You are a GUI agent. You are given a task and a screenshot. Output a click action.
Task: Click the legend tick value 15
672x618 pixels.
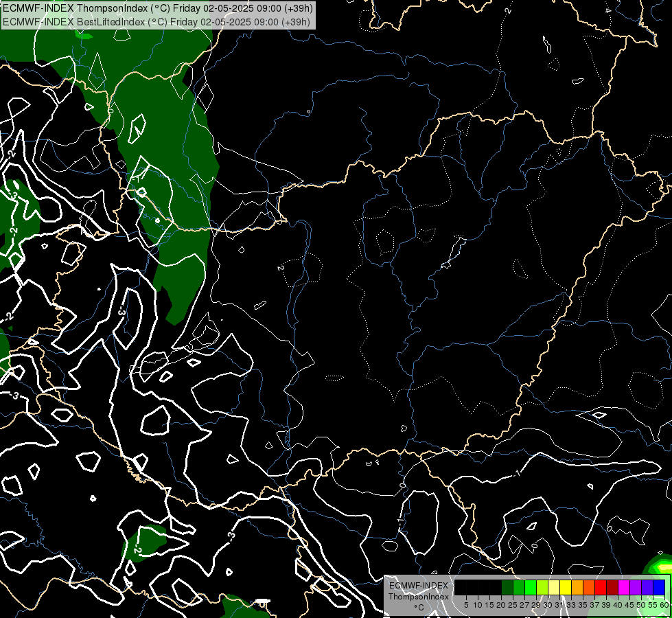[489, 605]
